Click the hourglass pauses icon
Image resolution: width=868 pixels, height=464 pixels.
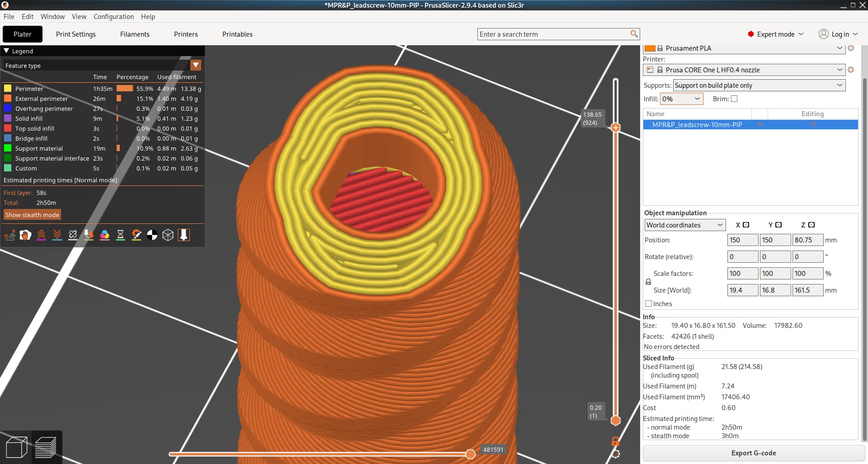click(x=120, y=235)
